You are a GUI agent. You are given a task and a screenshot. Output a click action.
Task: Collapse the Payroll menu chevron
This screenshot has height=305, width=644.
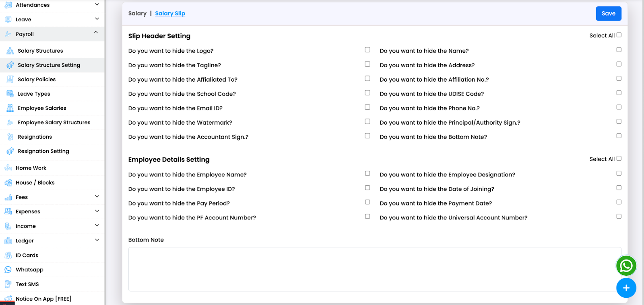96,33
